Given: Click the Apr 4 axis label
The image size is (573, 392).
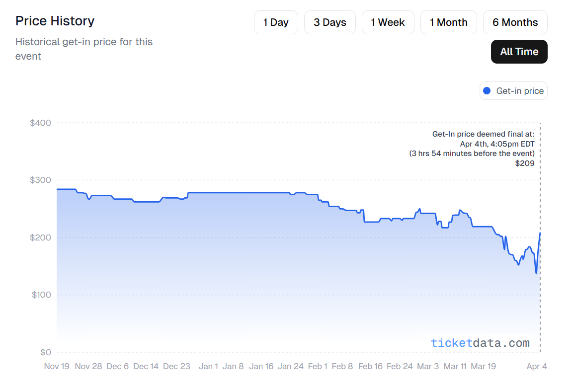Looking at the screenshot, I should [x=537, y=366].
